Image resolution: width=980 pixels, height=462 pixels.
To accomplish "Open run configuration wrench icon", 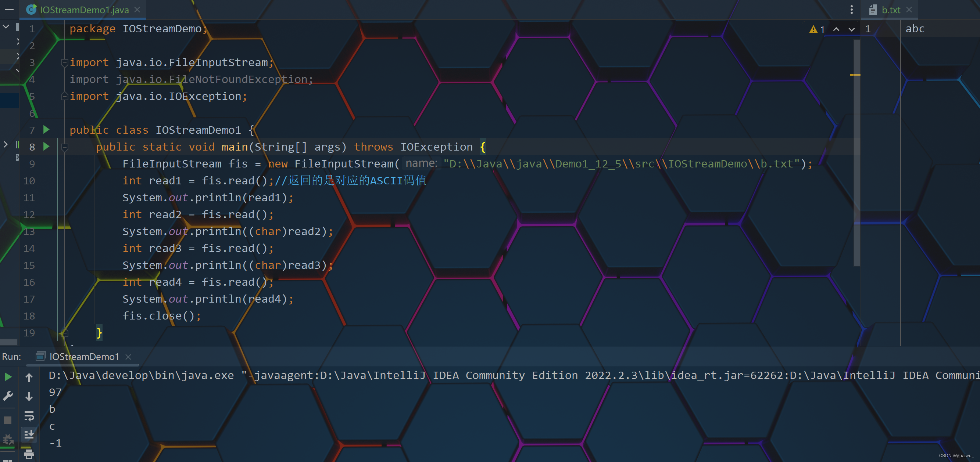I will (x=8, y=396).
